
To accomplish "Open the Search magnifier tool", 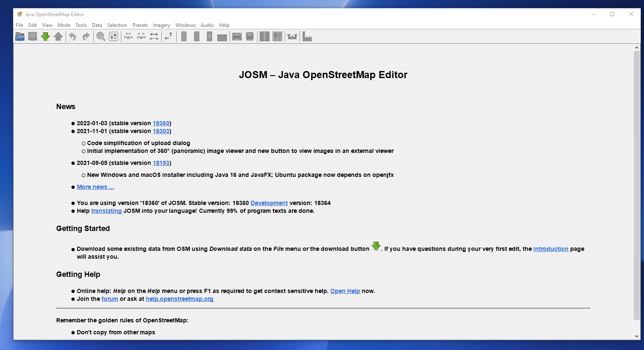I will [101, 37].
